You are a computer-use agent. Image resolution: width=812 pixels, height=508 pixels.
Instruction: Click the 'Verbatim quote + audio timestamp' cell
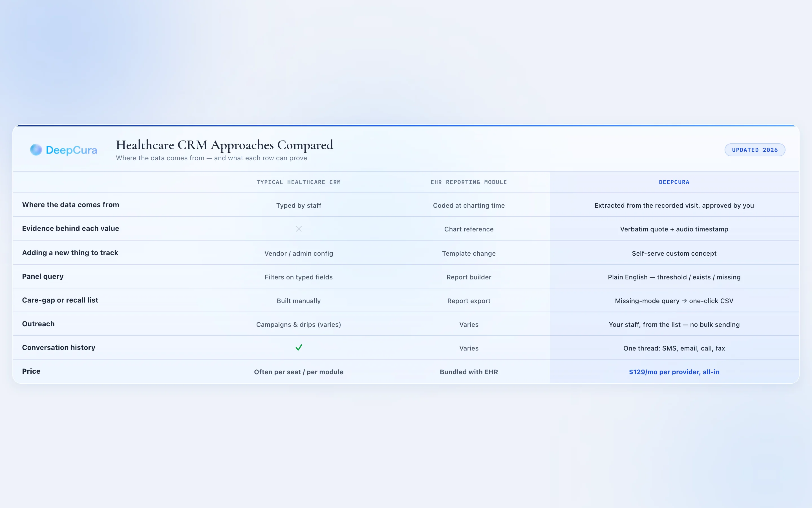click(x=674, y=229)
